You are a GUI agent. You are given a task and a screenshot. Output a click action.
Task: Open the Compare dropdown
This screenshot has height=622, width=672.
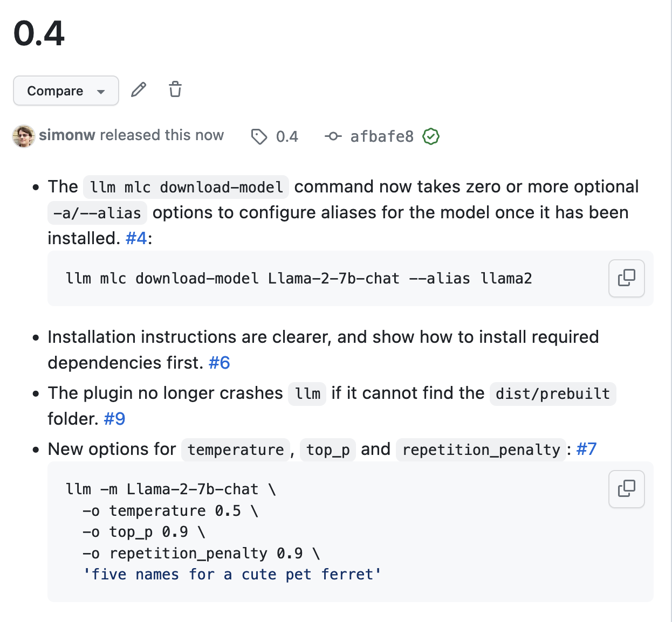[66, 91]
